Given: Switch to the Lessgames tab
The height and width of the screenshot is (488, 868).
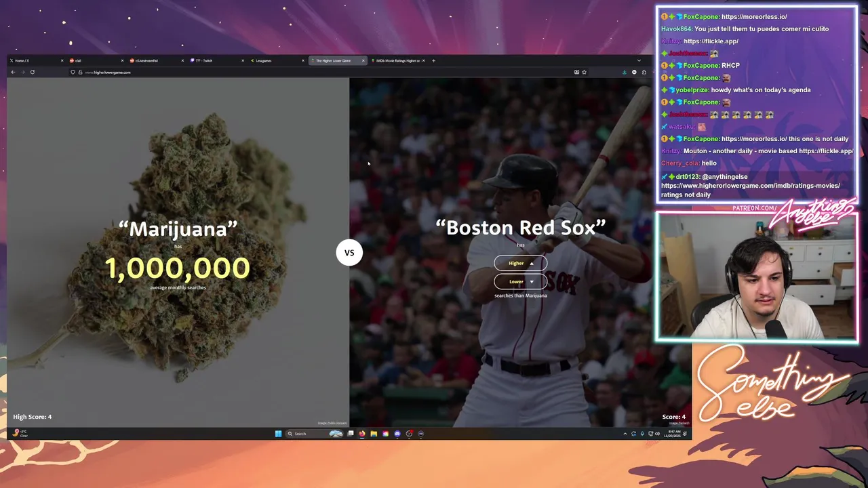Looking at the screenshot, I should (x=277, y=60).
